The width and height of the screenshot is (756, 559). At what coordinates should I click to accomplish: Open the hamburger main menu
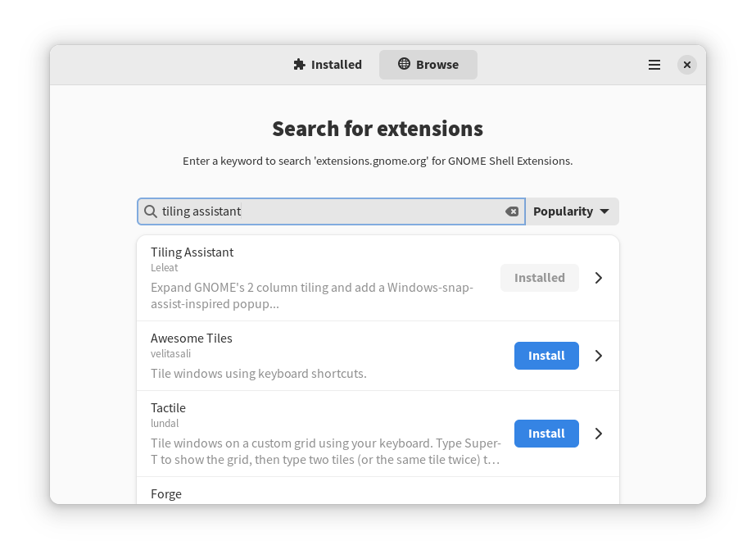(x=654, y=65)
